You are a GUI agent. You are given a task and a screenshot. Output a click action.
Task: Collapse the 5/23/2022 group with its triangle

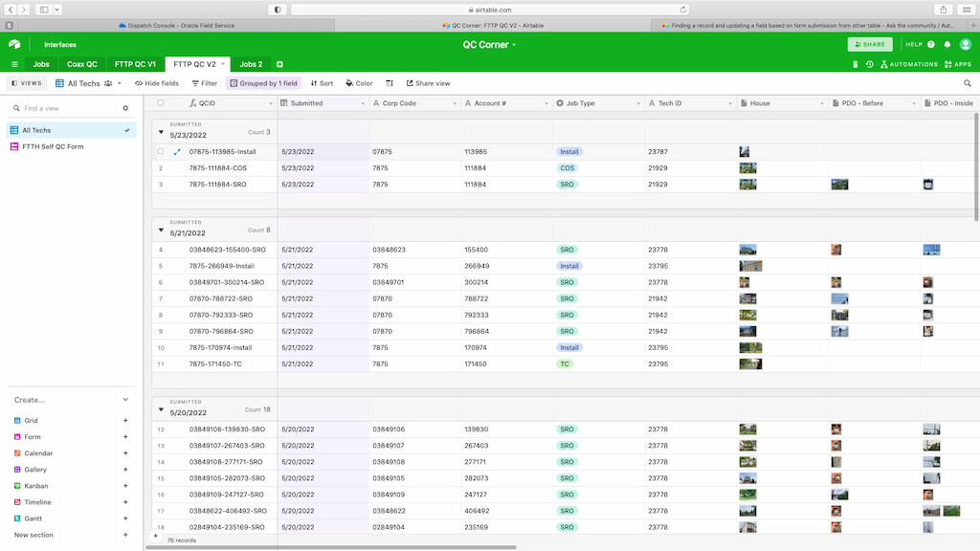160,133
